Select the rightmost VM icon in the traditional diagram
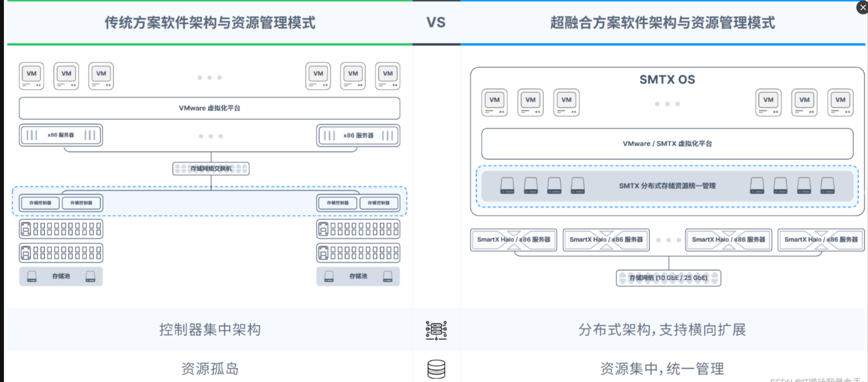This screenshot has width=868, height=382. 388,76
